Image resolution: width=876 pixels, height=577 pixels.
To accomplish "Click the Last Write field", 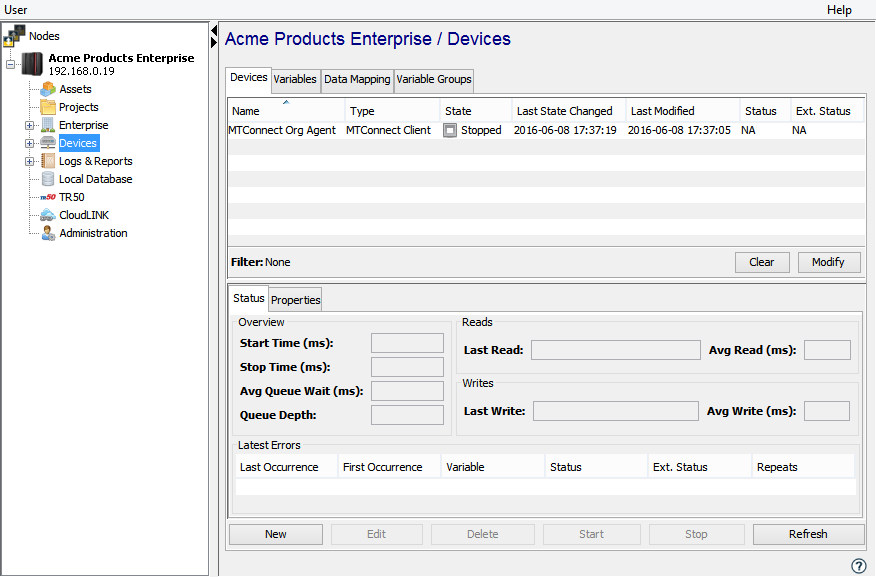I will click(x=616, y=411).
